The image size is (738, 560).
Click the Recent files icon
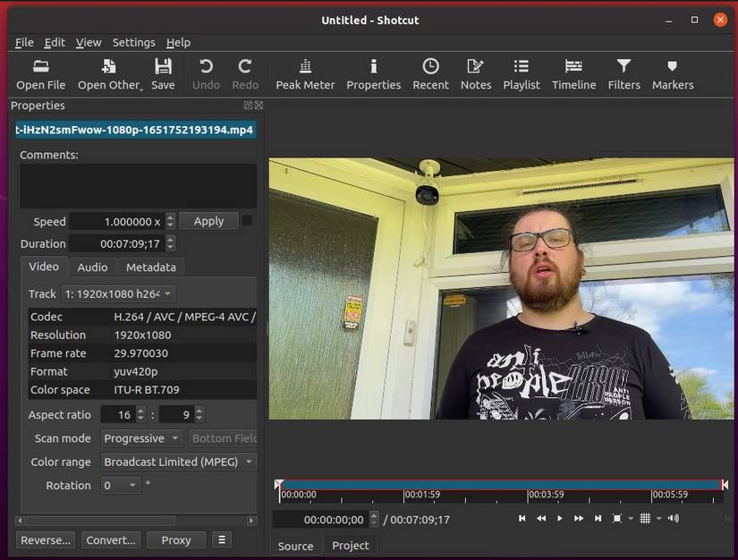pyautogui.click(x=430, y=74)
